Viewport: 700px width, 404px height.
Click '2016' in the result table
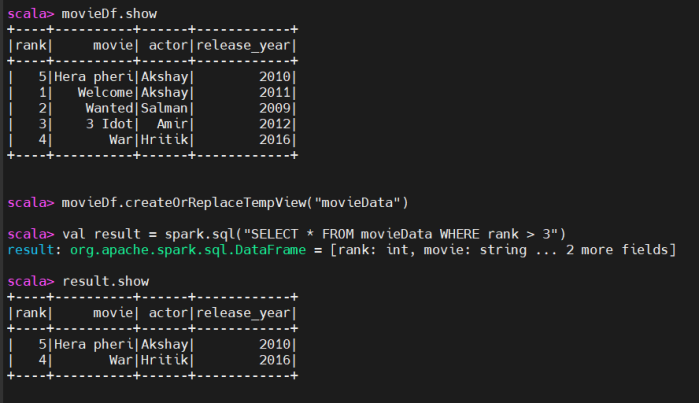[x=275, y=360]
